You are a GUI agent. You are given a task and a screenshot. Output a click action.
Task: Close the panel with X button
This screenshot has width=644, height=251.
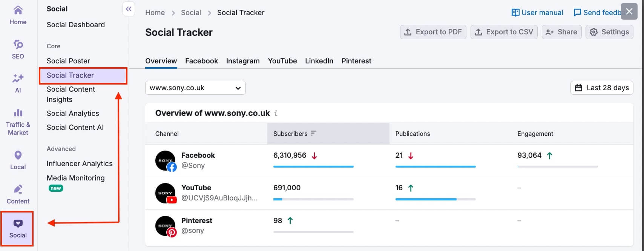point(629,11)
